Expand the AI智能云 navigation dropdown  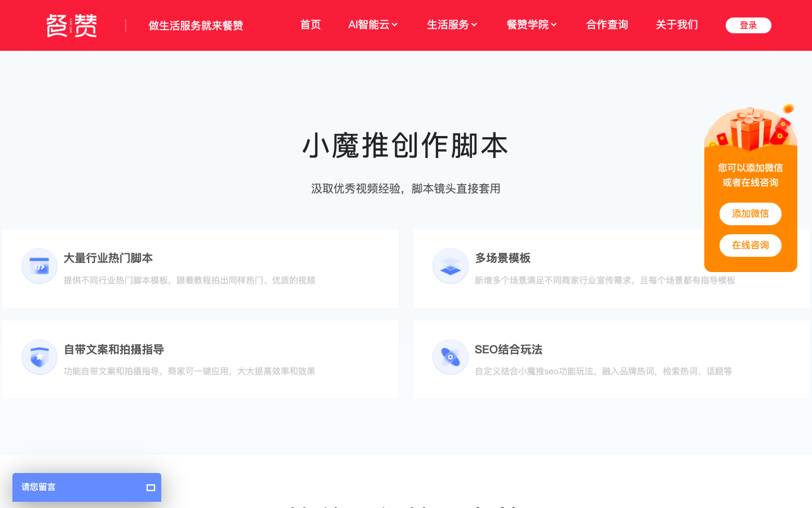373,25
